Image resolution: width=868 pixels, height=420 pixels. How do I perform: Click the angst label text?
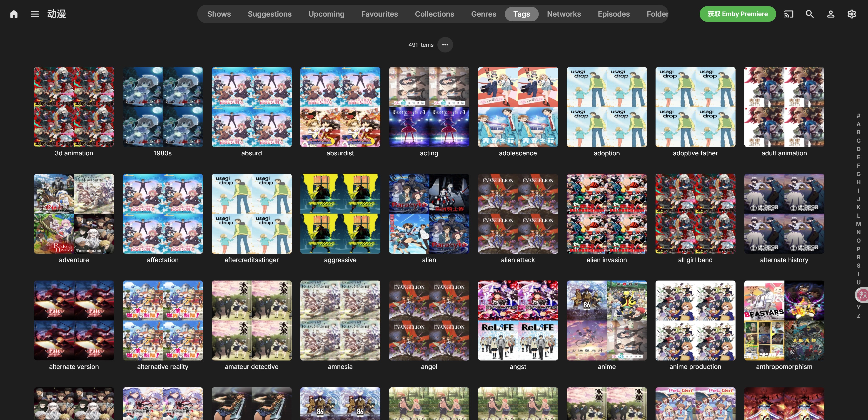[x=518, y=367]
